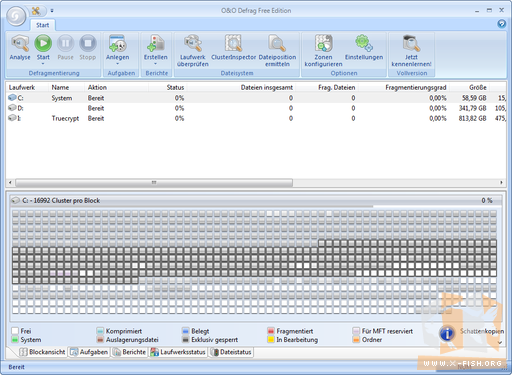
Task: Open Zonen konfigurieren settings
Action: [323, 43]
